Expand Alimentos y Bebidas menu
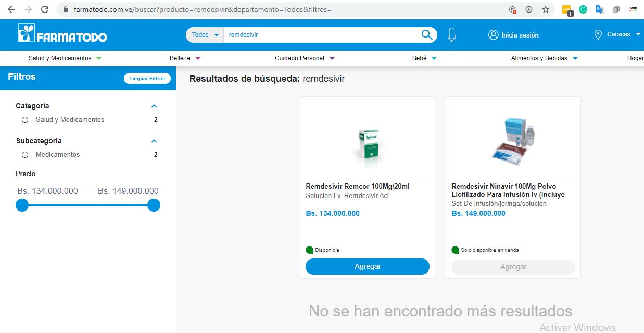This screenshot has width=644, height=333. click(x=545, y=58)
